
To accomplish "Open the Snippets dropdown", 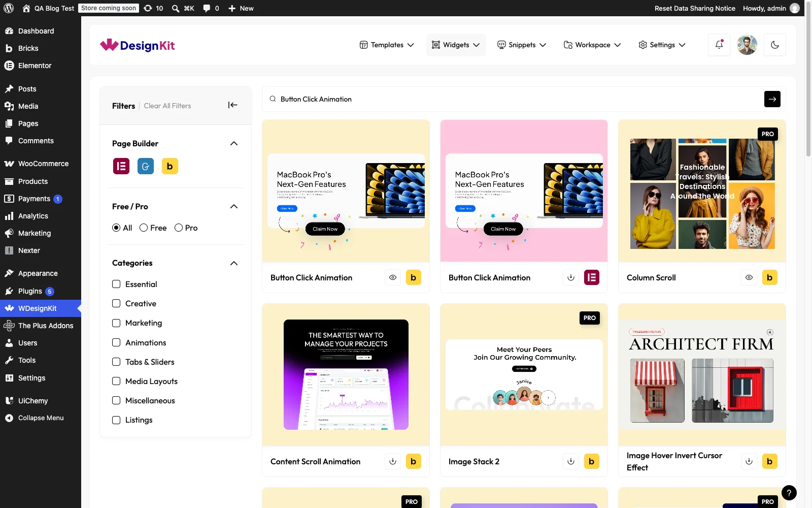I will point(522,45).
